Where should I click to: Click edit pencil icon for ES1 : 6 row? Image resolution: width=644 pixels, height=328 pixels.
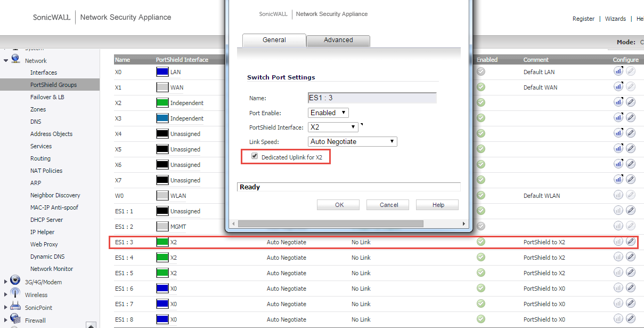pos(631,288)
